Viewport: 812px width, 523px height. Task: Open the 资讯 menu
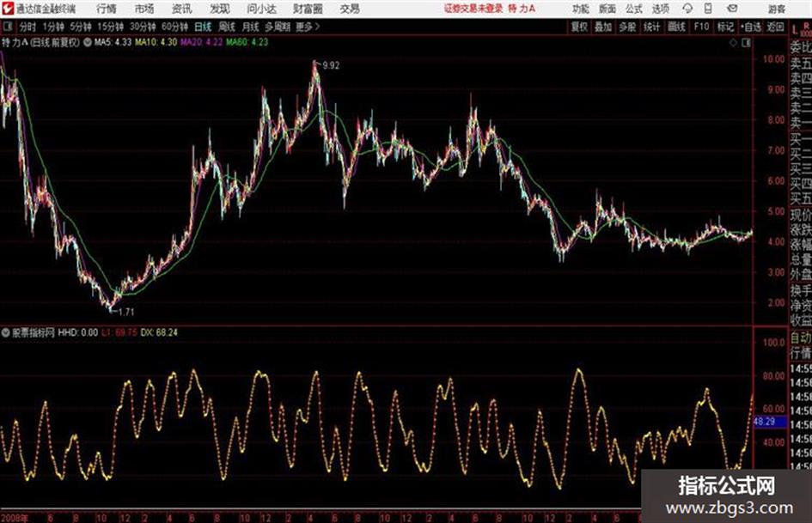[182, 9]
